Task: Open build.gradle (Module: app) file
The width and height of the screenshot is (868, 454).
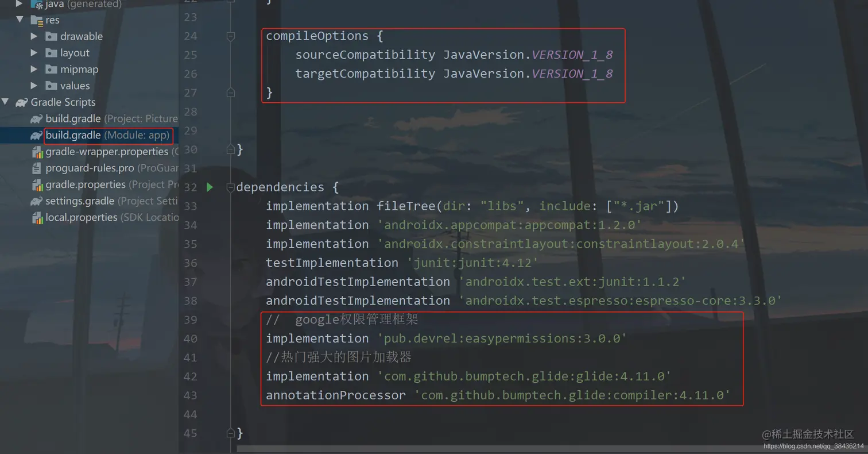Action: [108, 136]
